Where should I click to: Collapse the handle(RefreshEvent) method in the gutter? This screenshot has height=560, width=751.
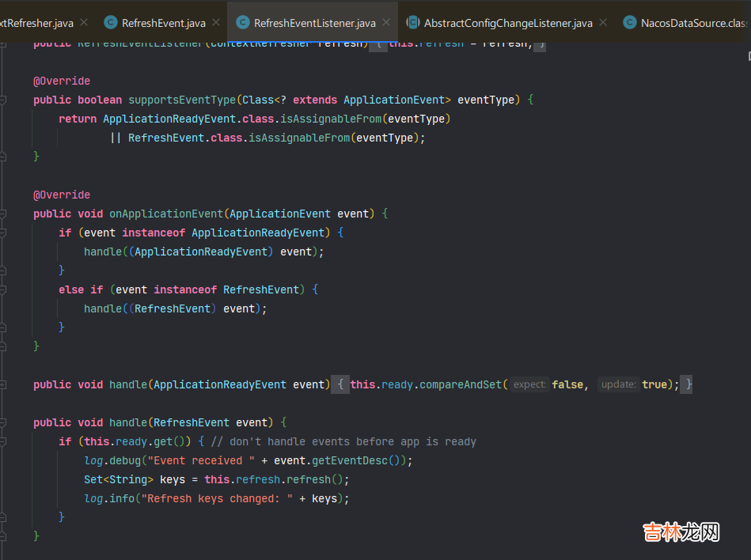point(3,422)
